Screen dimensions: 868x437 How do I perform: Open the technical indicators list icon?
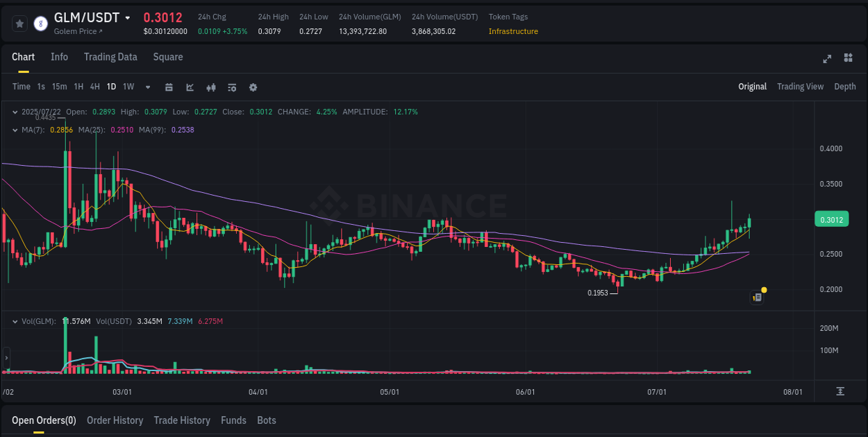[x=231, y=87]
